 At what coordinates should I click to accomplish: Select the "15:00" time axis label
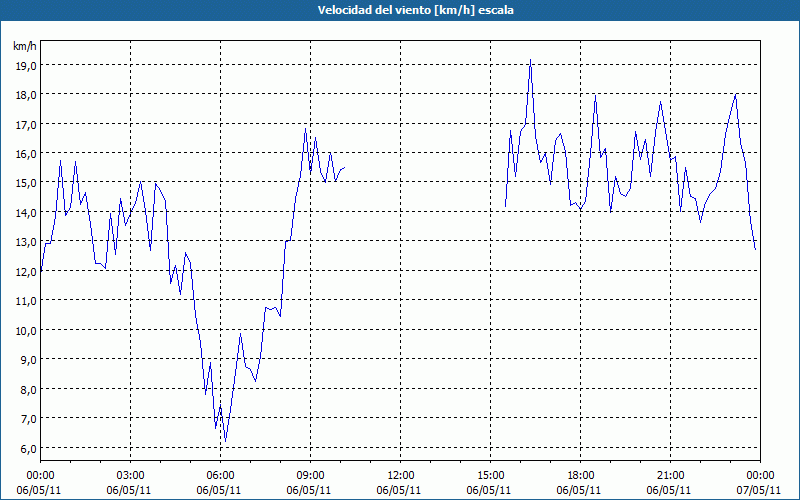[490, 476]
